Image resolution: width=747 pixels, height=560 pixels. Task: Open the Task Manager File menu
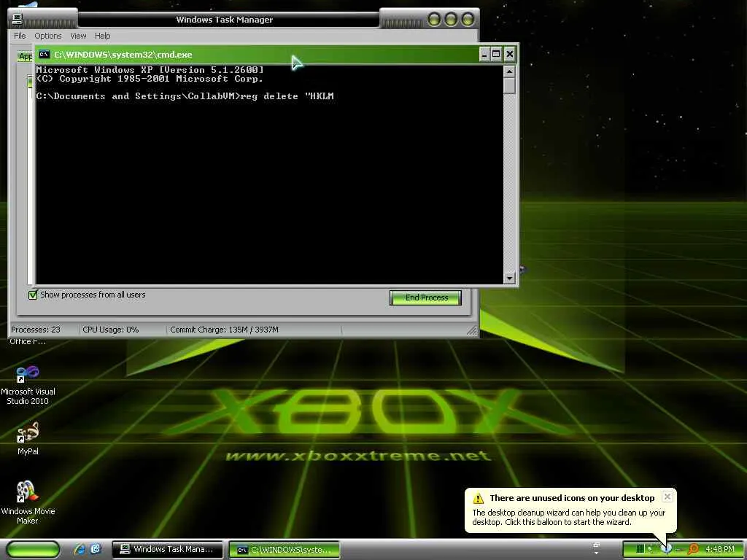tap(20, 36)
